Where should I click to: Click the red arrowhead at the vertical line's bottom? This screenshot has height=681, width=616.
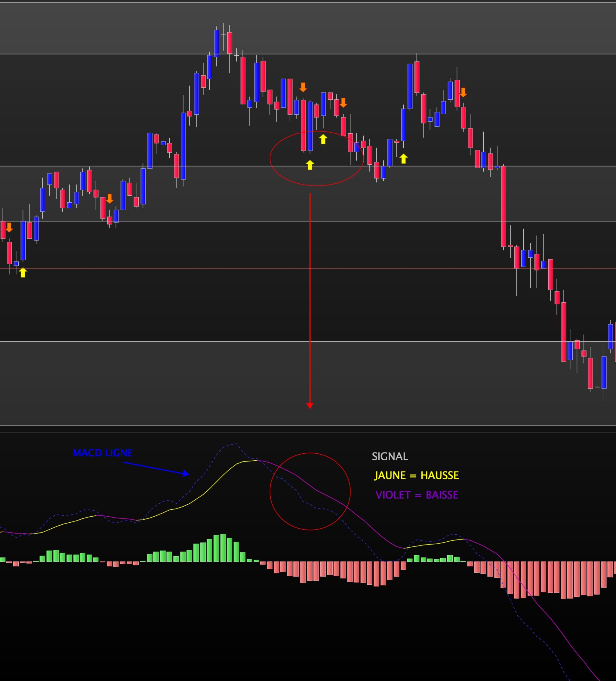pyautogui.click(x=310, y=405)
